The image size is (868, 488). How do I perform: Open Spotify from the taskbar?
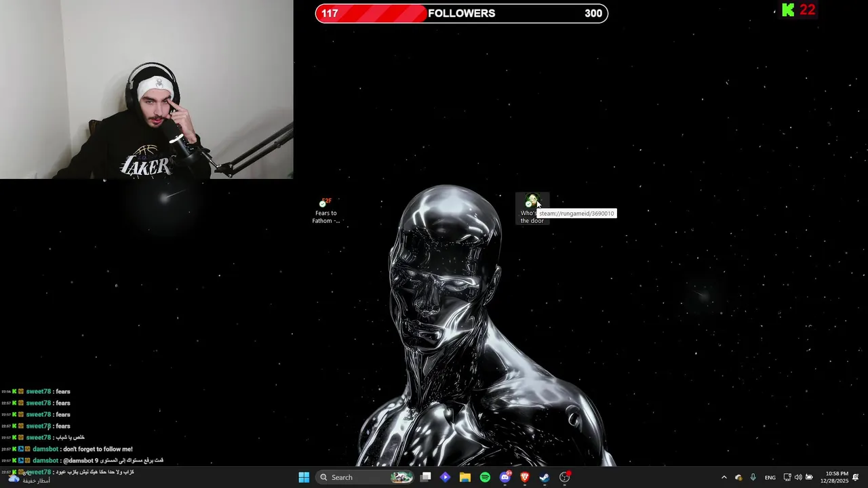coord(485,477)
